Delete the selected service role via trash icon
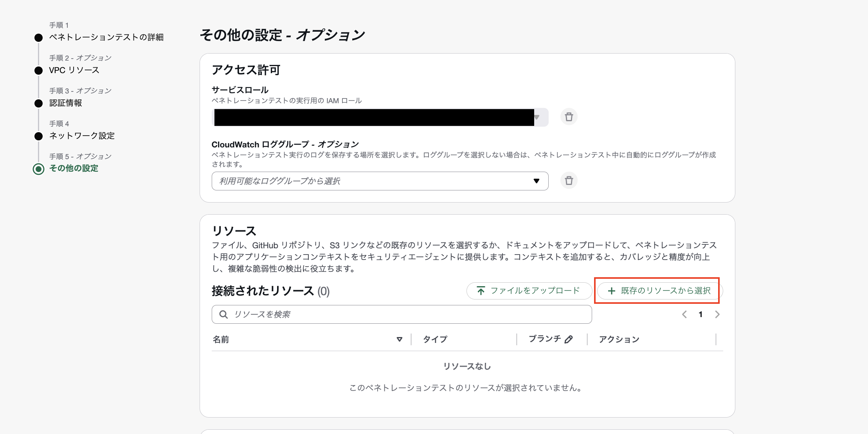The image size is (868, 434). 569,117
